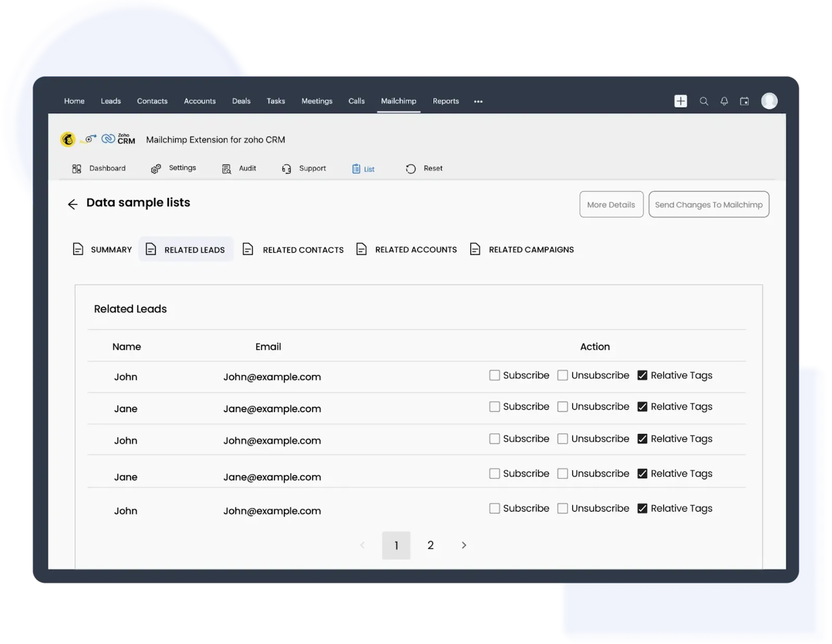Click the Audit icon
Screen dimensions: 832x644
click(226, 168)
